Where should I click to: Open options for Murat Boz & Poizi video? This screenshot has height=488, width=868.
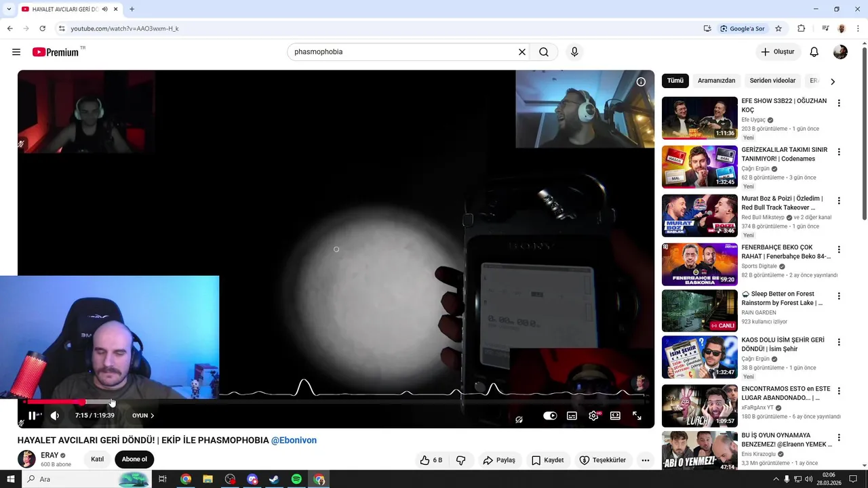click(839, 201)
